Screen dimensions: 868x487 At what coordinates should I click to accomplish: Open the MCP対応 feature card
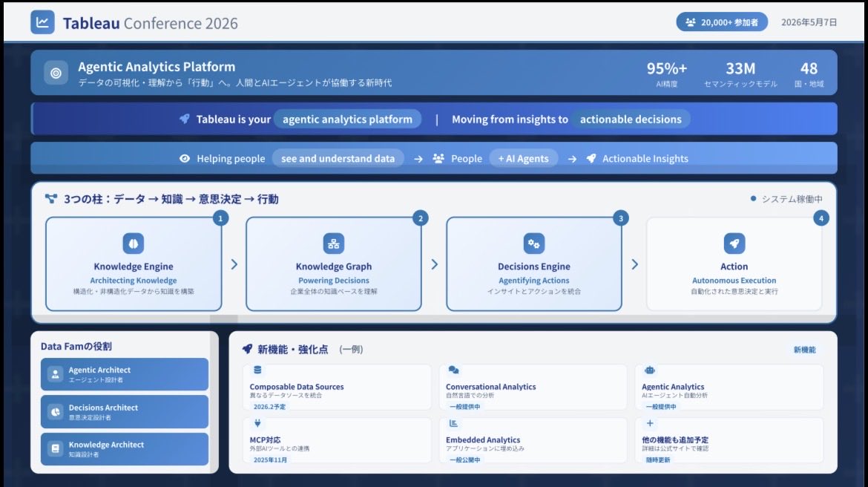(337, 440)
